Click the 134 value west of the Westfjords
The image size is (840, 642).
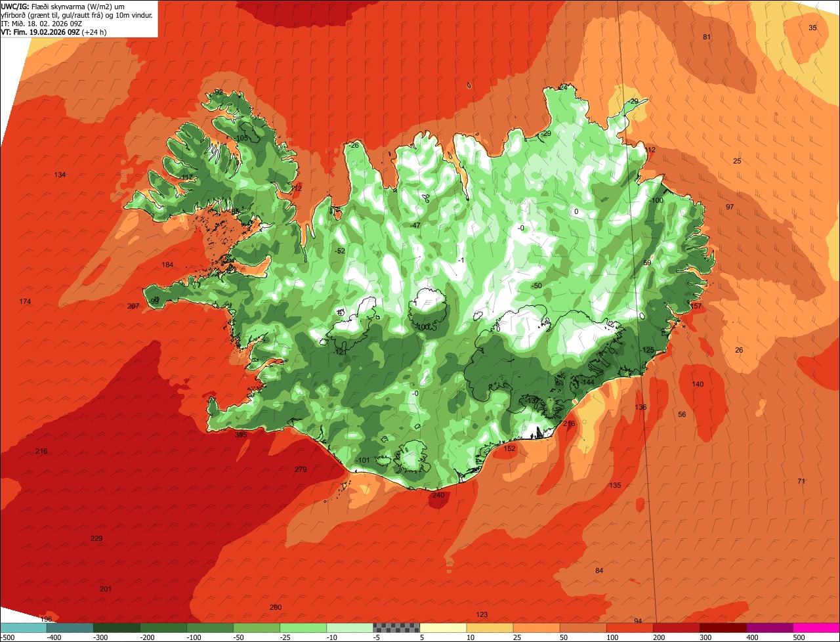point(60,175)
